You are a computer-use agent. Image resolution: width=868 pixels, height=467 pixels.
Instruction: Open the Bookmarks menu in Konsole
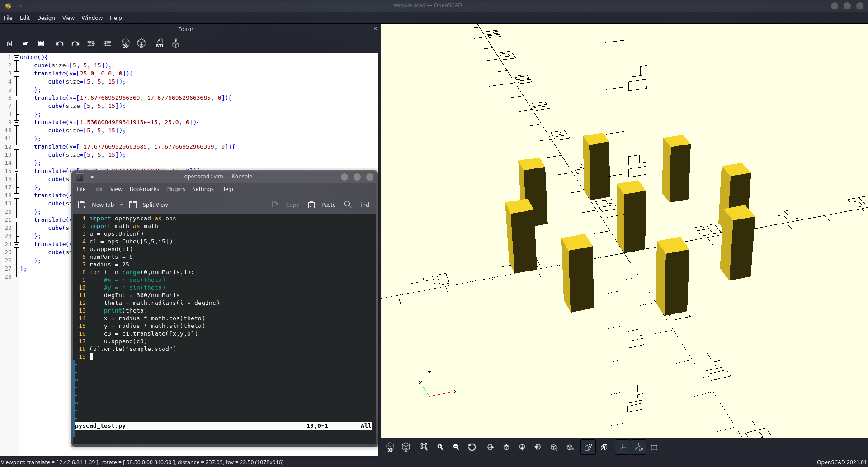[144, 189]
